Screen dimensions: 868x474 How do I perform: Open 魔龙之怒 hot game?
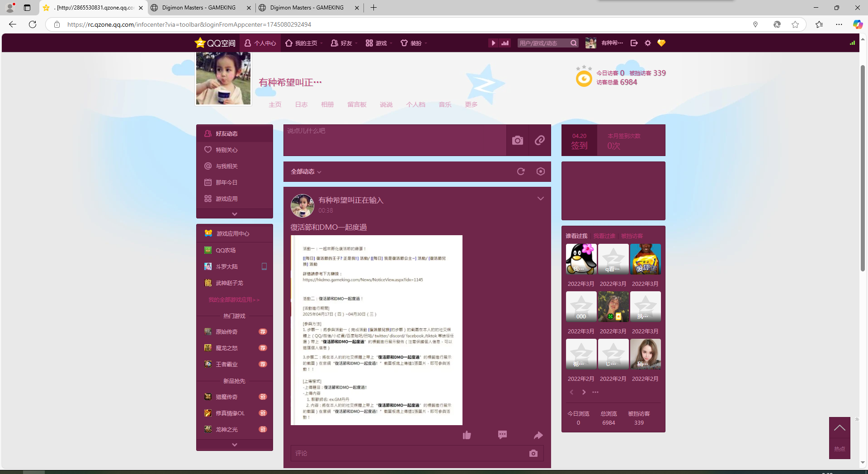pos(235,348)
